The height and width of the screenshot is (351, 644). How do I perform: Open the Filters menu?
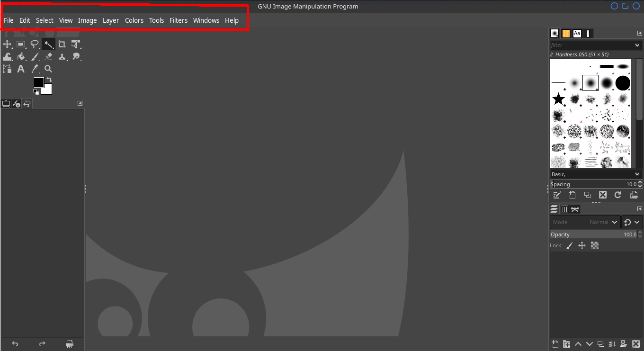click(x=179, y=20)
